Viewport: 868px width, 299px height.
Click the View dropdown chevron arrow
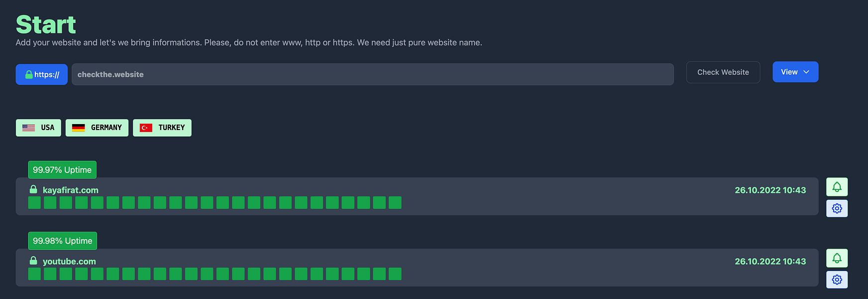pyautogui.click(x=806, y=72)
